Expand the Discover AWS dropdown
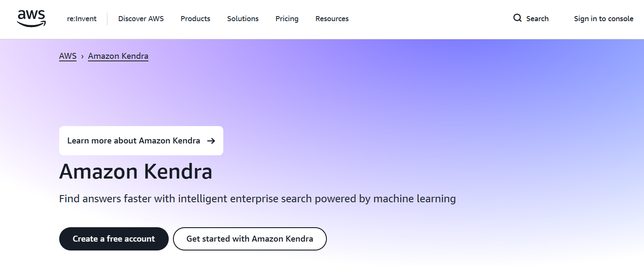Viewport: 644px width, 267px height. (141, 19)
